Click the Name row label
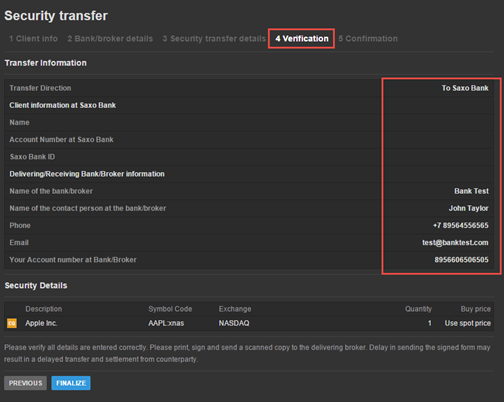 click(19, 122)
